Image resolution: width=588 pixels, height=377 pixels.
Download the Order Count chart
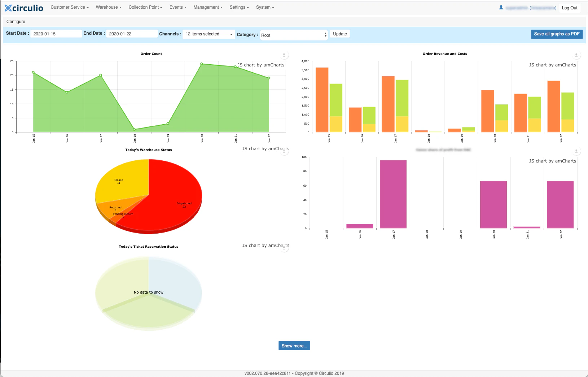[284, 55]
